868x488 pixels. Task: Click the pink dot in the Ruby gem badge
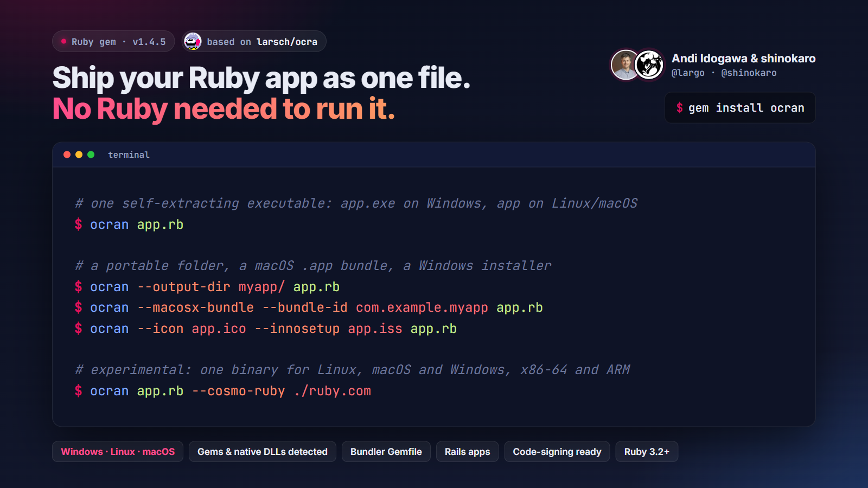tap(64, 41)
